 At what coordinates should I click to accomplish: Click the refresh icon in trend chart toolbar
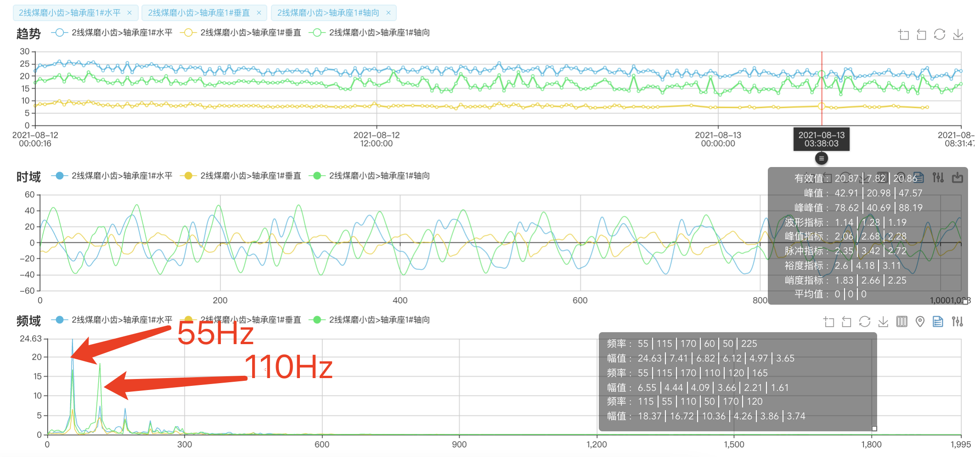tap(940, 35)
